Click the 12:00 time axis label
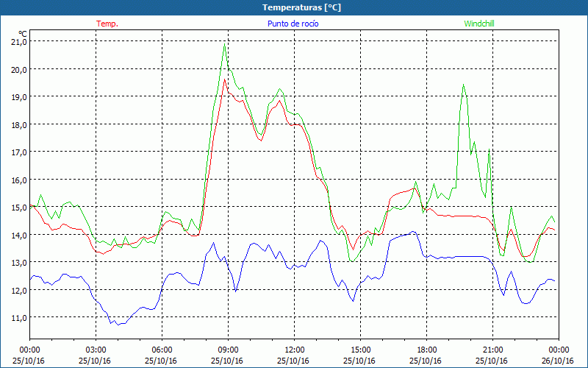Screen dimensions: 588x368 pyautogui.click(x=295, y=350)
